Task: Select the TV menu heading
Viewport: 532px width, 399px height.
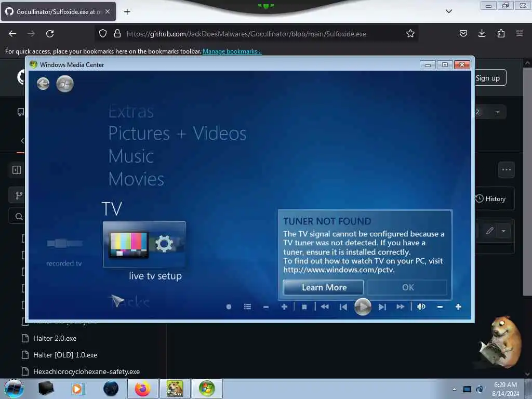Action: [x=112, y=209]
